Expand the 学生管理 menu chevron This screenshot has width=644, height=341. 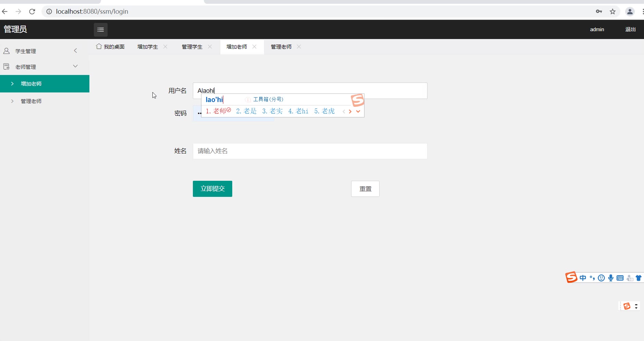75,51
